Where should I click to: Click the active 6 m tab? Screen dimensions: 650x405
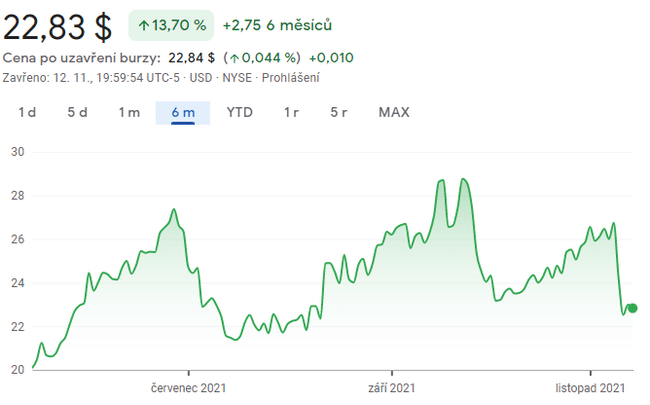point(182,112)
